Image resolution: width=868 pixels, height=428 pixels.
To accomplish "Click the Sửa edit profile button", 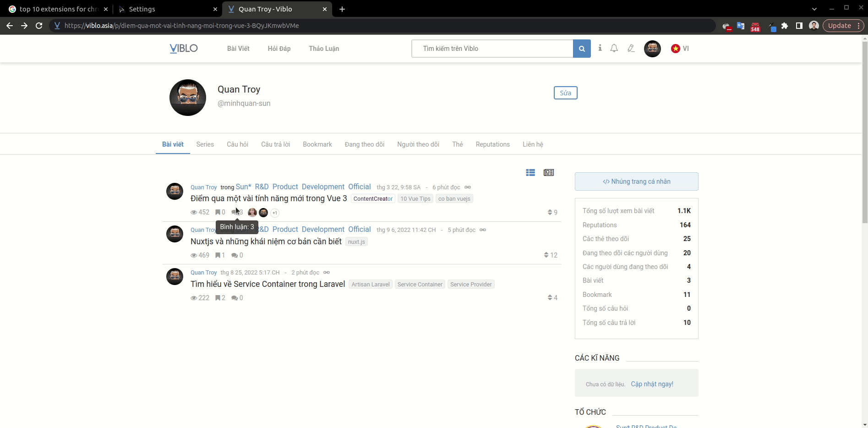I will (566, 93).
